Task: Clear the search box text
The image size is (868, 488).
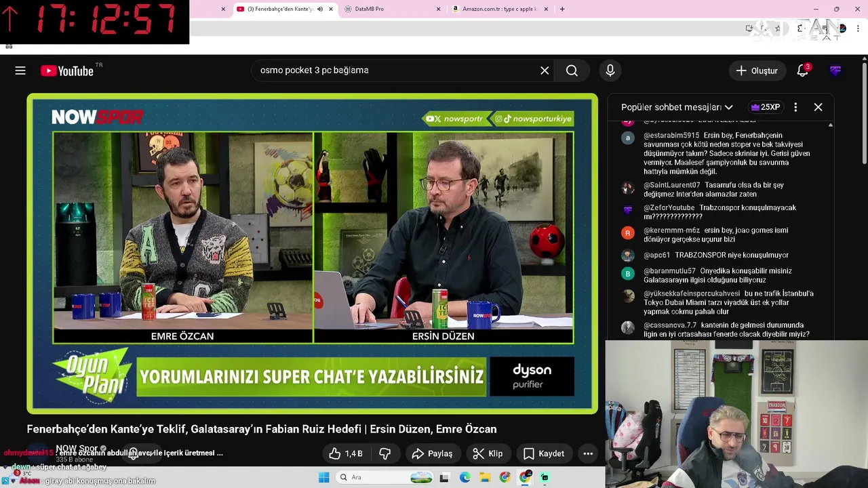Action: point(545,70)
